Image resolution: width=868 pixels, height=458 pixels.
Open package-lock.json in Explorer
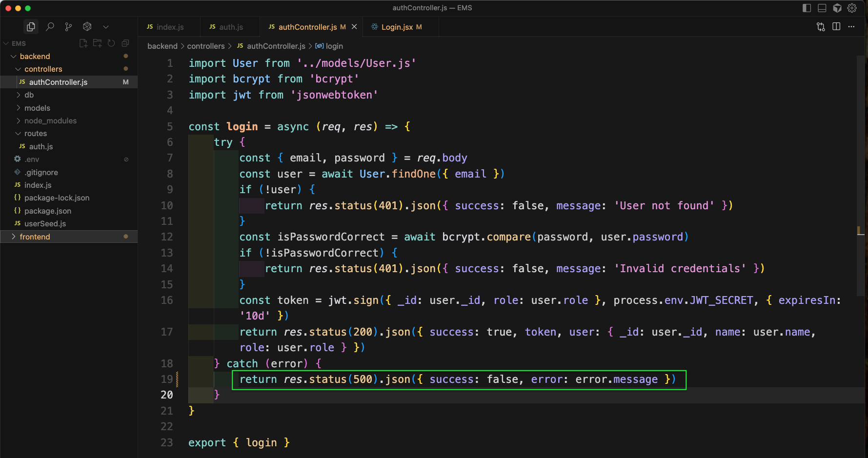point(69,198)
